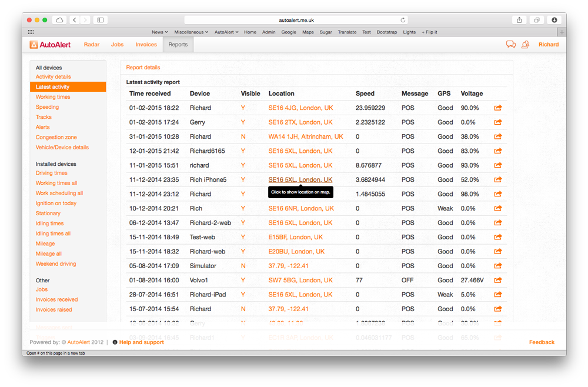588x387 pixels.
Task: Click the Feedback link
Action: coord(542,342)
